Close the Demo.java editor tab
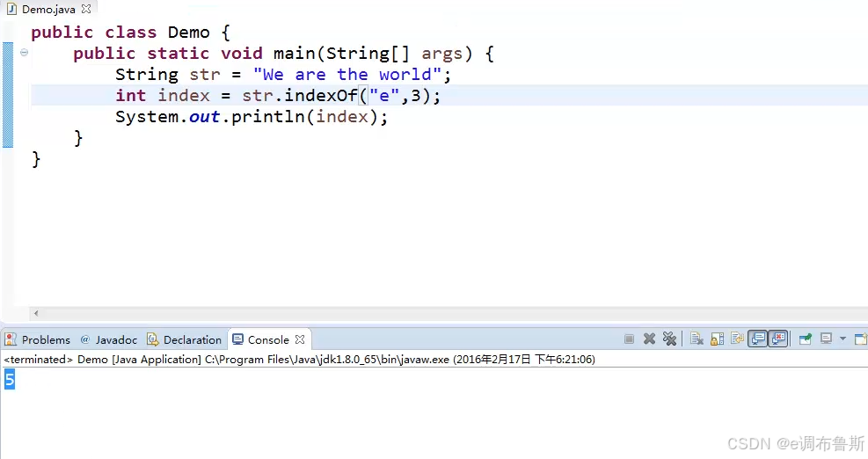 click(86, 10)
